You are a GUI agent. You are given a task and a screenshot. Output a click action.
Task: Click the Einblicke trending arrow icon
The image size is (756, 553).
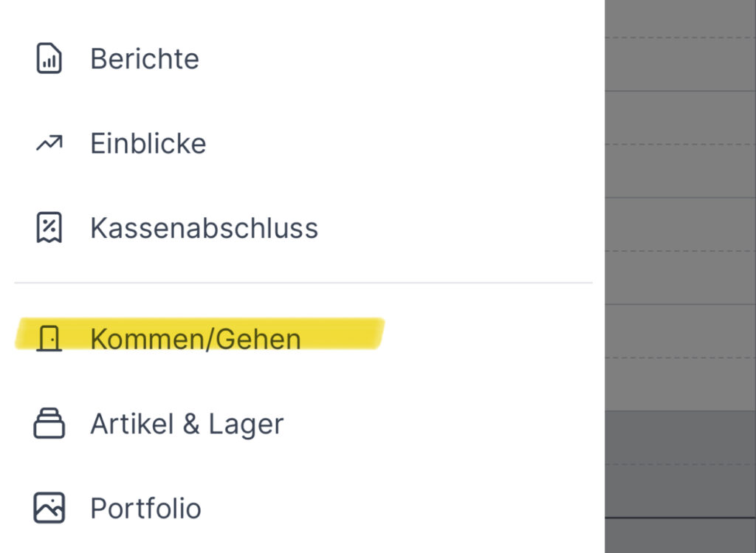click(49, 143)
